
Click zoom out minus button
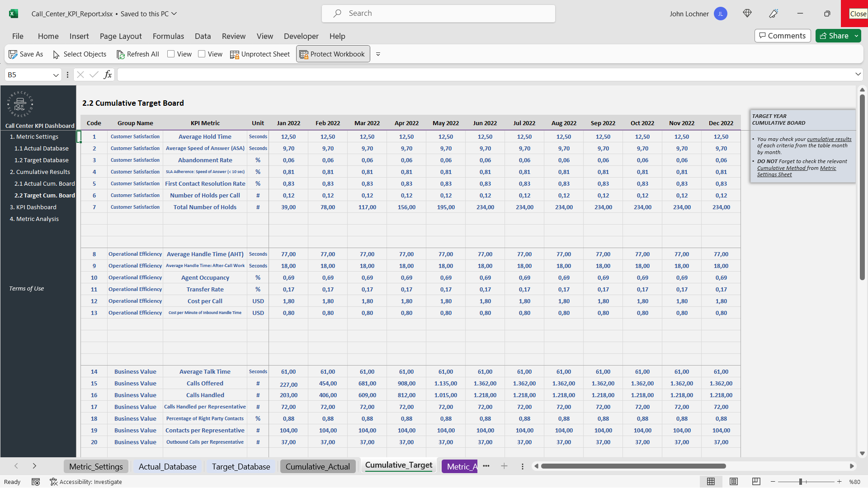pyautogui.click(x=773, y=482)
